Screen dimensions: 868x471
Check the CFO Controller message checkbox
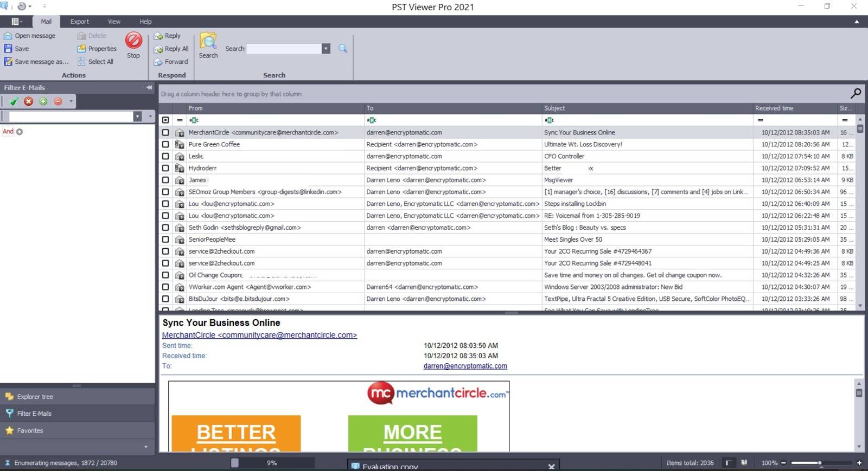point(165,156)
